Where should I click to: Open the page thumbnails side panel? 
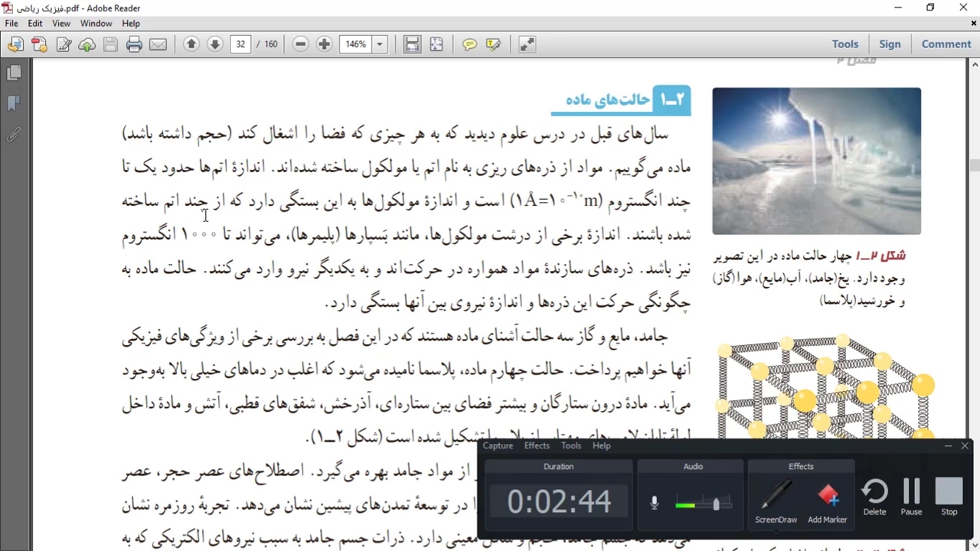(14, 73)
